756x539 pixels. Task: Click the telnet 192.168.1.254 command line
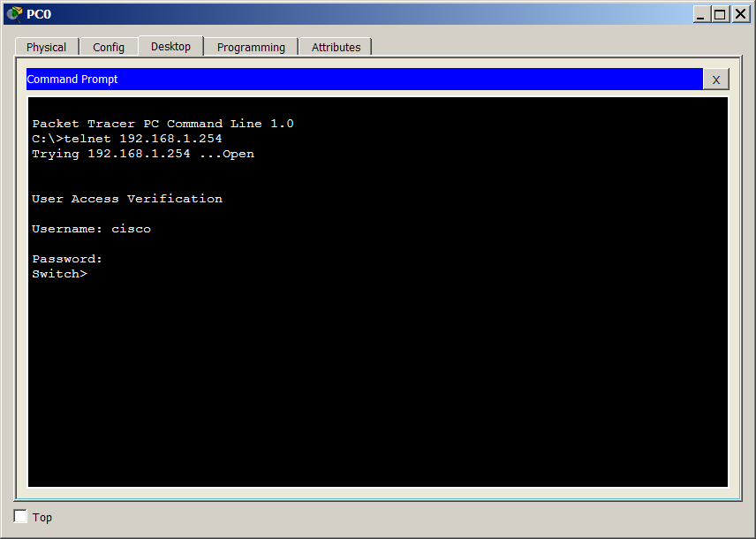[127, 139]
